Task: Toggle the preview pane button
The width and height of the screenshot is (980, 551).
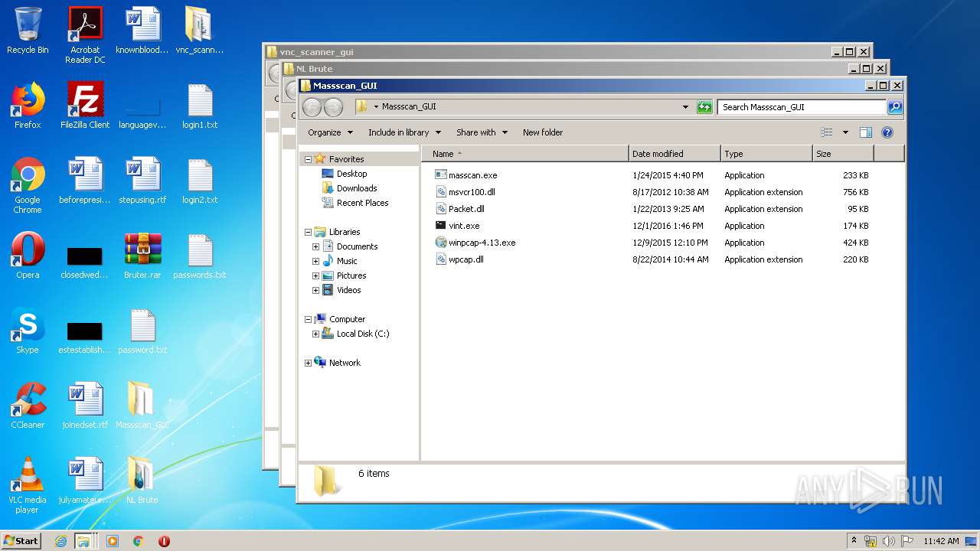Action: pos(866,132)
